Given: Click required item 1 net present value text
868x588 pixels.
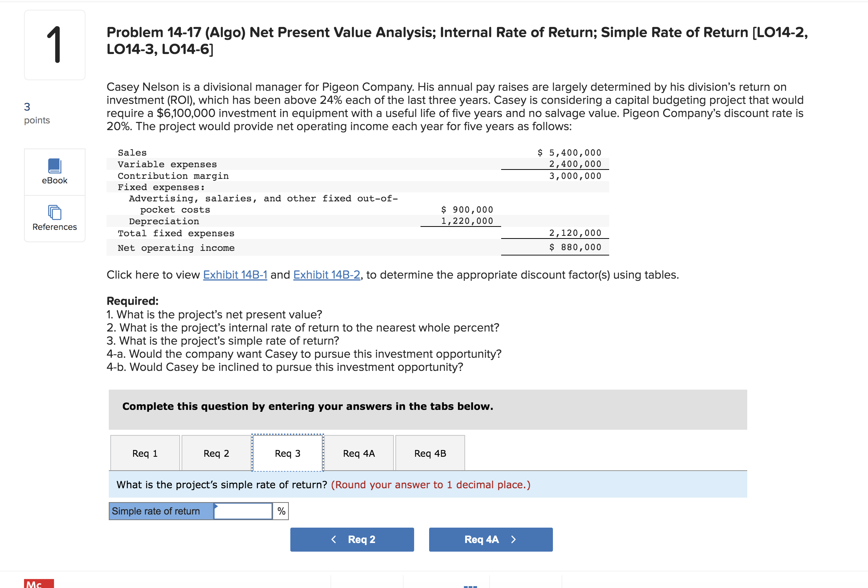Looking at the screenshot, I should tap(214, 314).
